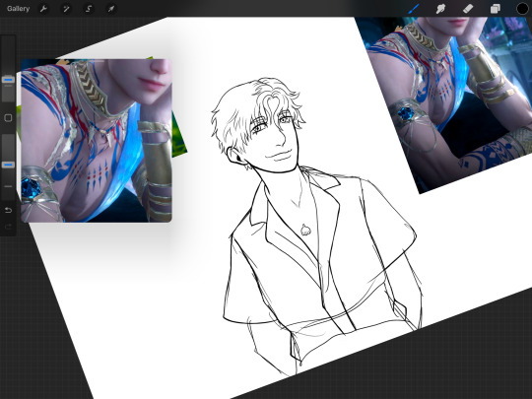Adjust the brush opacity slider handle
The height and width of the screenshot is (399, 532).
point(8,165)
